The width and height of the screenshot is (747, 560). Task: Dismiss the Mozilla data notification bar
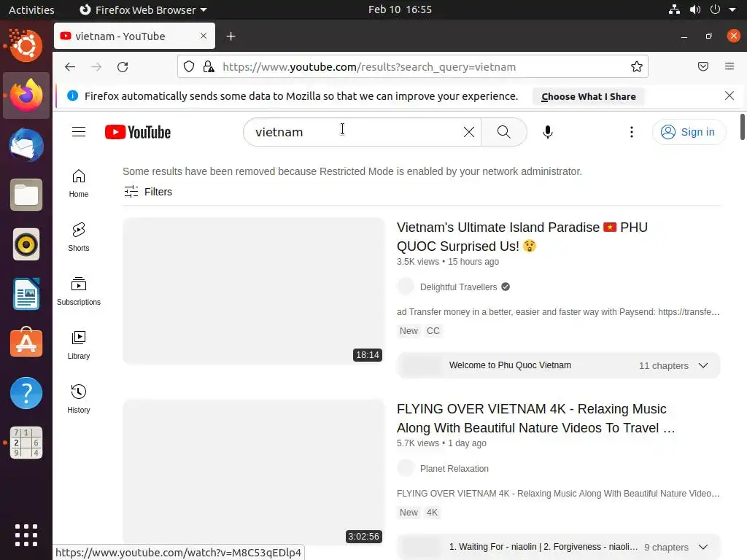point(729,96)
